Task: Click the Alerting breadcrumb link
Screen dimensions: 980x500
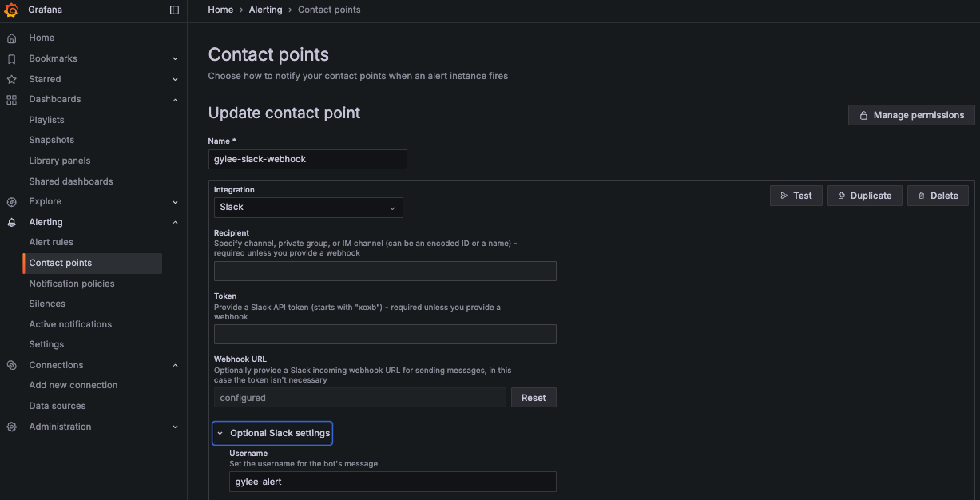Action: point(265,10)
